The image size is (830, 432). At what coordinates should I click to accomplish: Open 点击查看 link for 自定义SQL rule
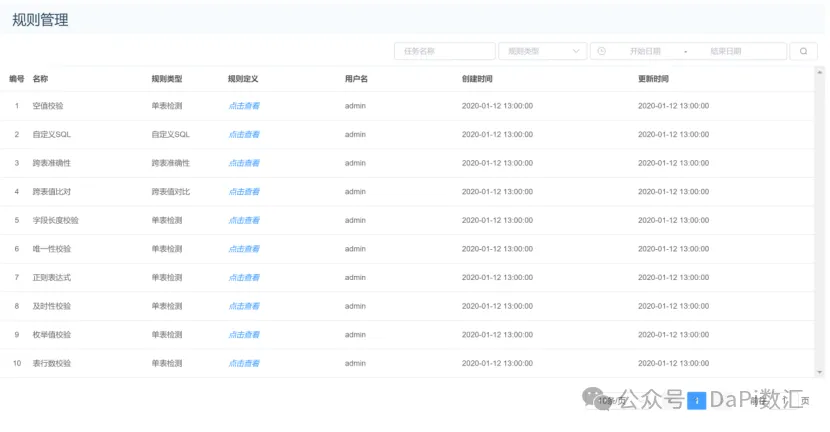[x=244, y=134]
